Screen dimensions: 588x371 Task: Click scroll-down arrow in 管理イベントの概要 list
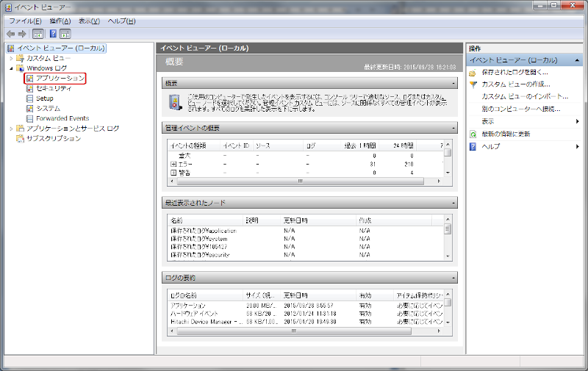point(448,173)
